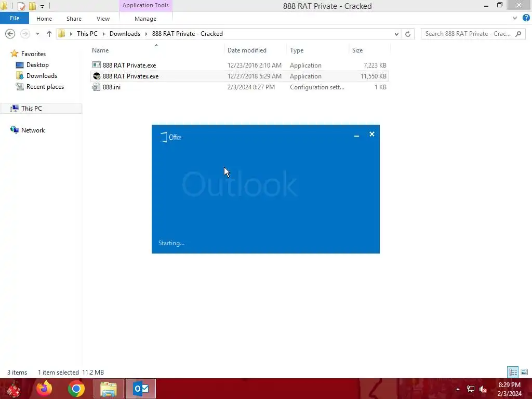Launch Google Chrome from the taskbar

point(76,389)
